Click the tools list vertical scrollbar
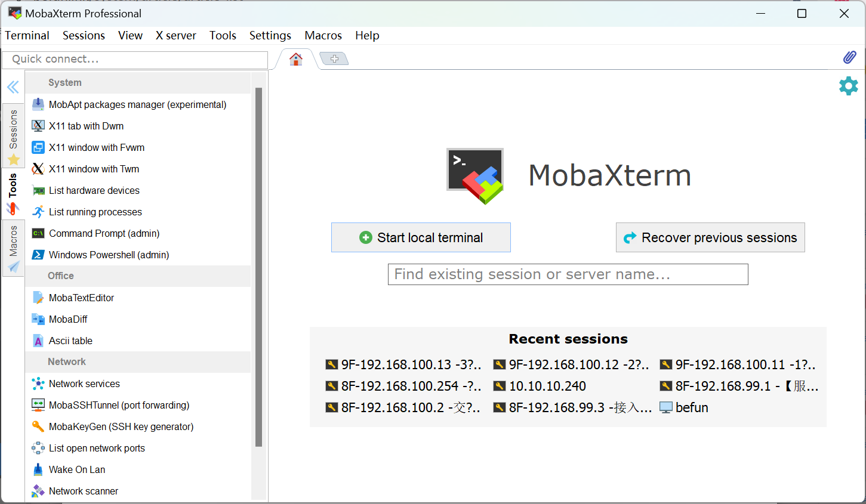 pyautogui.click(x=258, y=267)
